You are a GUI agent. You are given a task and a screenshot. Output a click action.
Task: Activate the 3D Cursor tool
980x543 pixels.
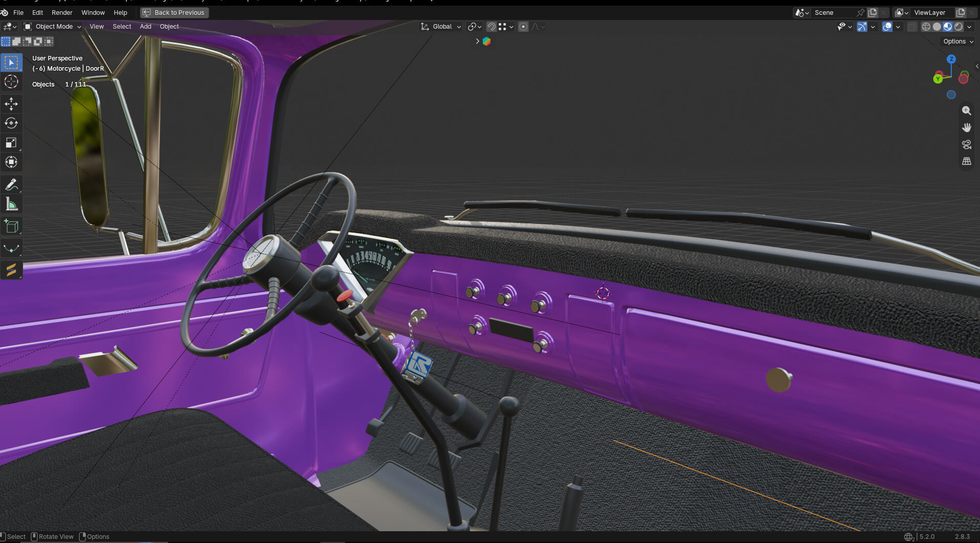[x=11, y=82]
